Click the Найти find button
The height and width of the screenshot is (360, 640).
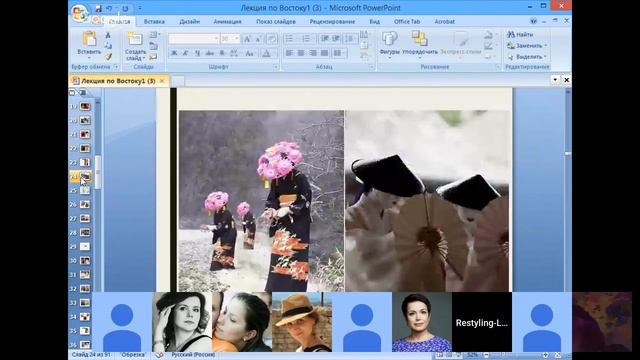520,35
